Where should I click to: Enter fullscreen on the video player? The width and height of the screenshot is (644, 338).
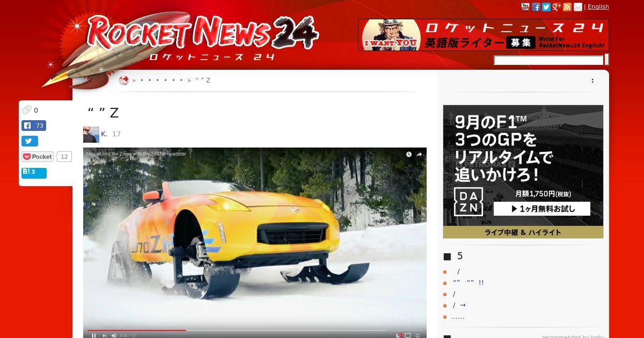[418, 336]
